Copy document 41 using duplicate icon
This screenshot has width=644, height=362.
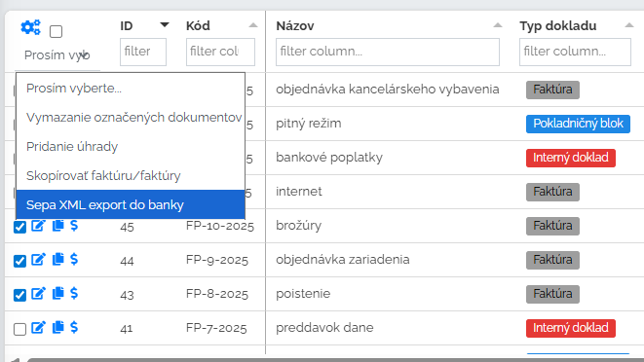click(x=58, y=328)
